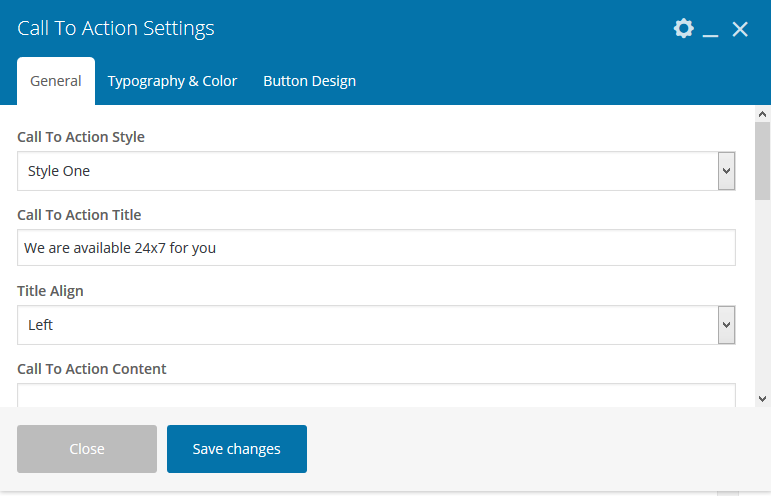The height and width of the screenshot is (496, 771).
Task: Minimize the Call To Action Settings panel
Action: tap(711, 31)
